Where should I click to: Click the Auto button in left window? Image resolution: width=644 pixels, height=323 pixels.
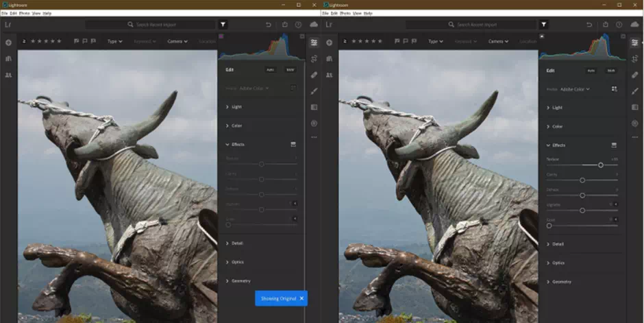(270, 70)
